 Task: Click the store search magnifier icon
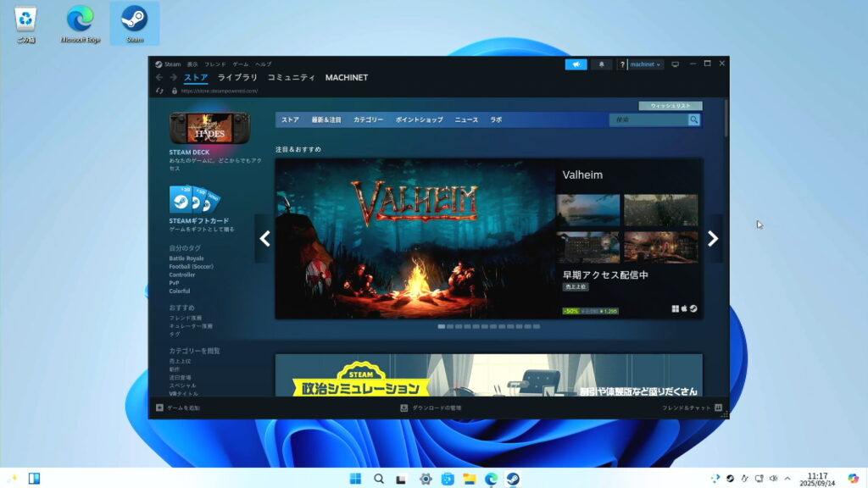[x=693, y=120]
